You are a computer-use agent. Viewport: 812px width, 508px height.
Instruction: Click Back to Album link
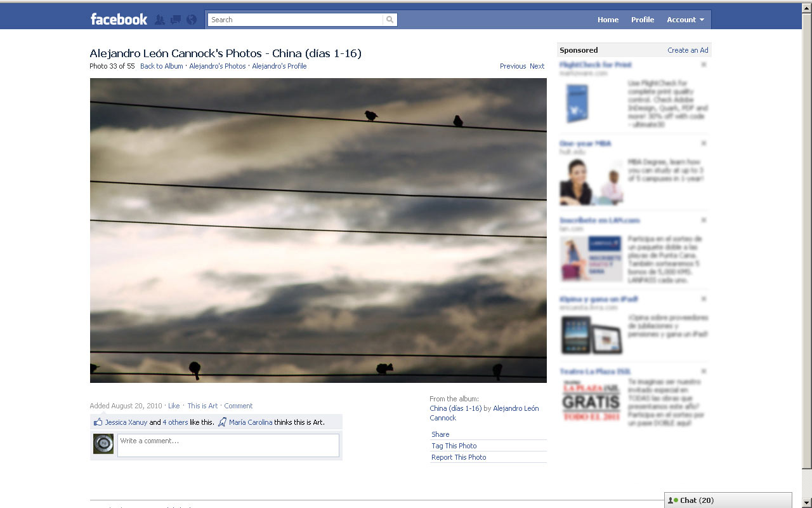161,66
